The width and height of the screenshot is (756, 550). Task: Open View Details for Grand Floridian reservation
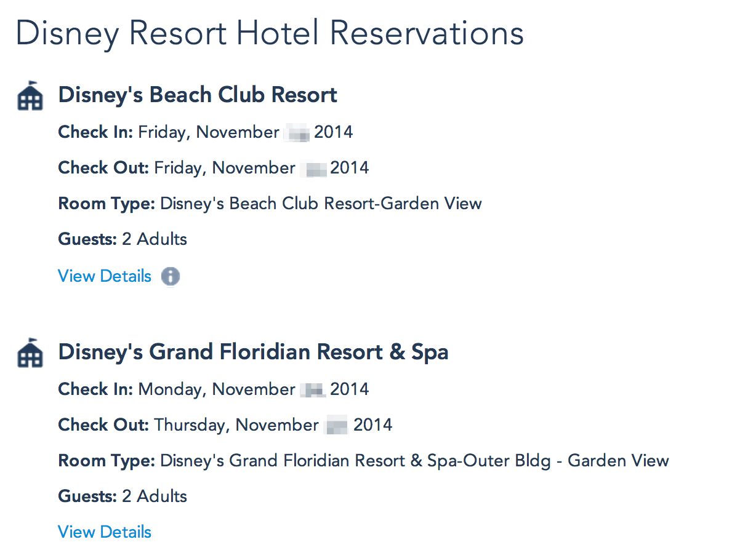[x=105, y=532]
